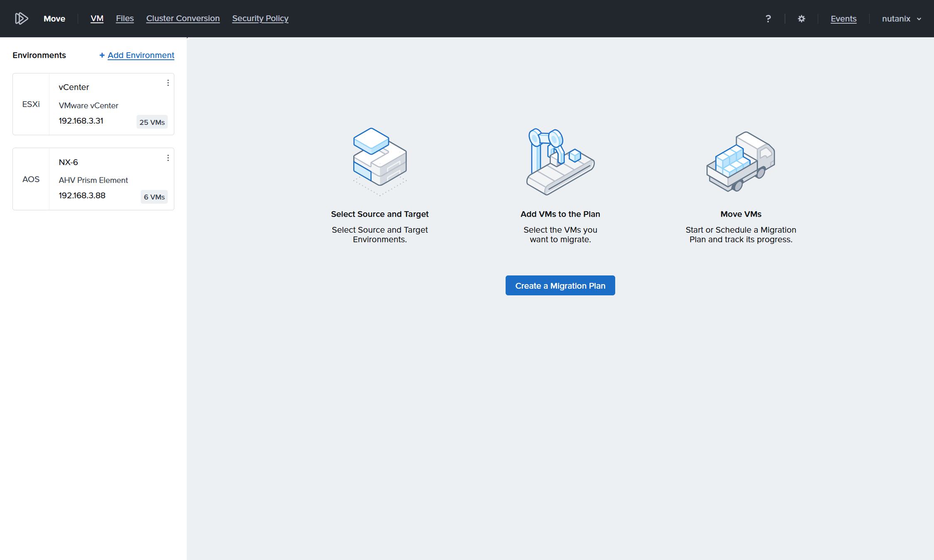The width and height of the screenshot is (934, 560).
Task: Open NX-6 environment three-dot menu
Action: tap(168, 158)
